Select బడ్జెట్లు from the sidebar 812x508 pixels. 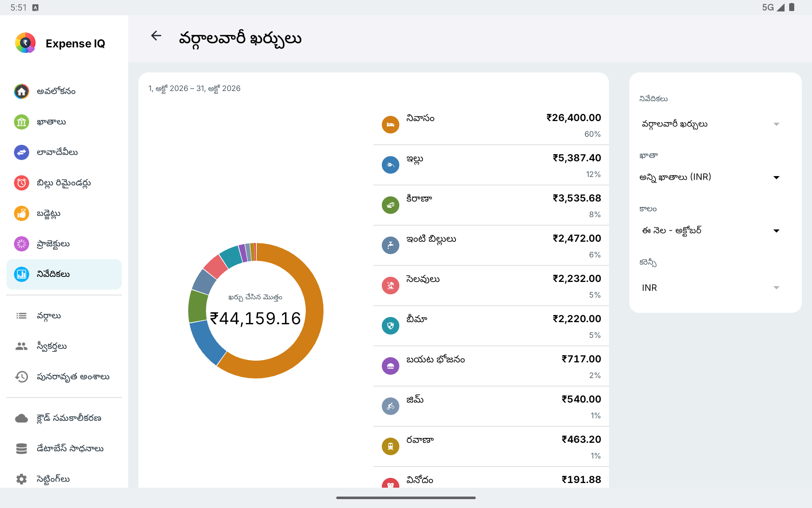(64, 213)
